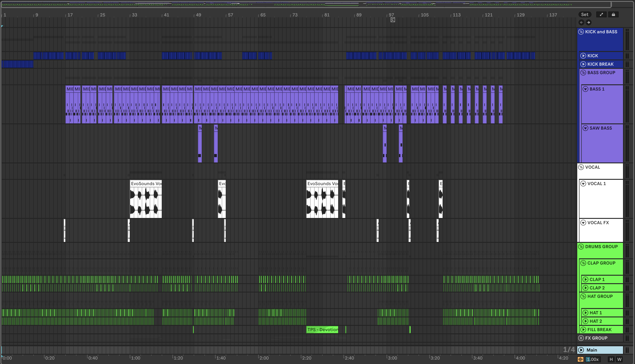This screenshot has height=364, width=635.
Task: Click the FILL BREAK track play icon
Action: click(583, 330)
